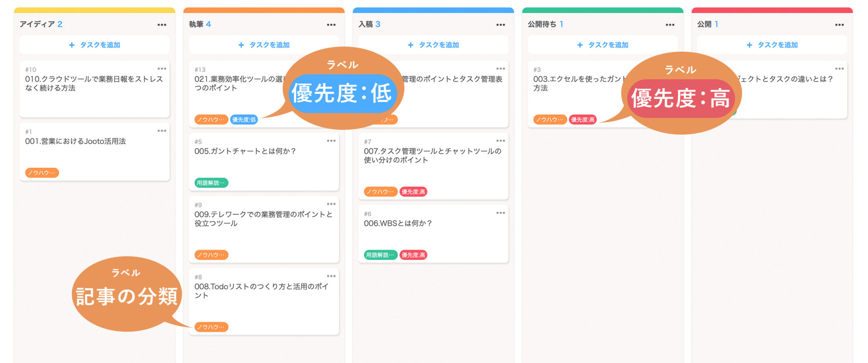The height and width of the screenshot is (363, 868).
Task: Open the アイディア column options menu
Action: [x=162, y=25]
